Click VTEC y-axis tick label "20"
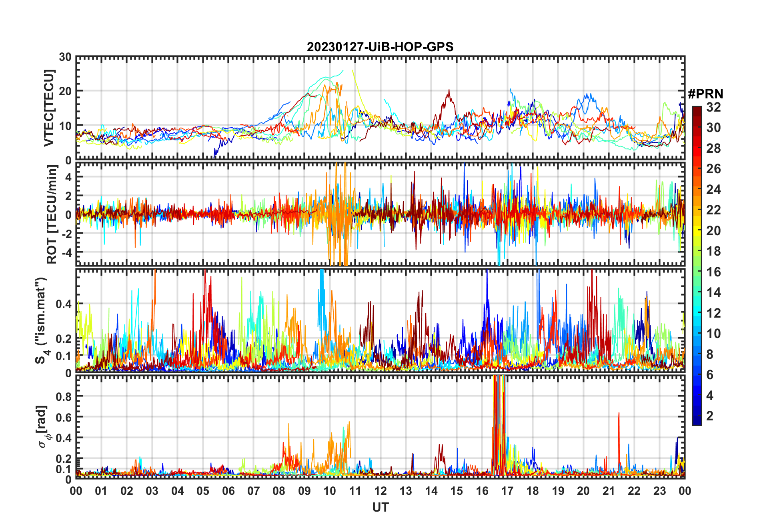 coord(65,92)
